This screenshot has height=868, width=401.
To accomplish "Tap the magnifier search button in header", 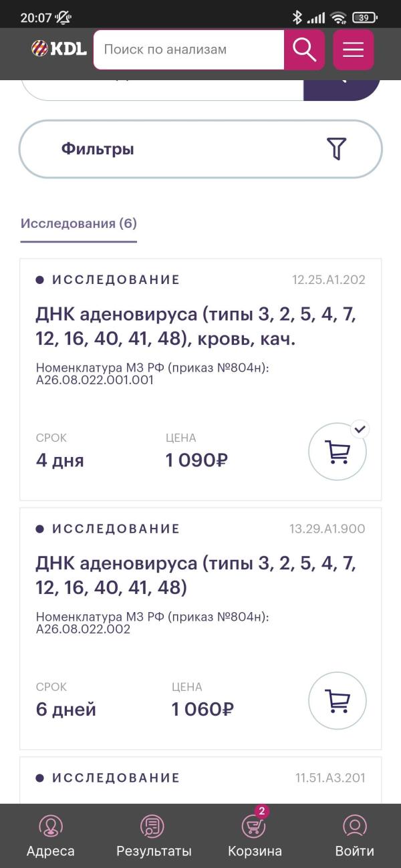I will pos(304,49).
